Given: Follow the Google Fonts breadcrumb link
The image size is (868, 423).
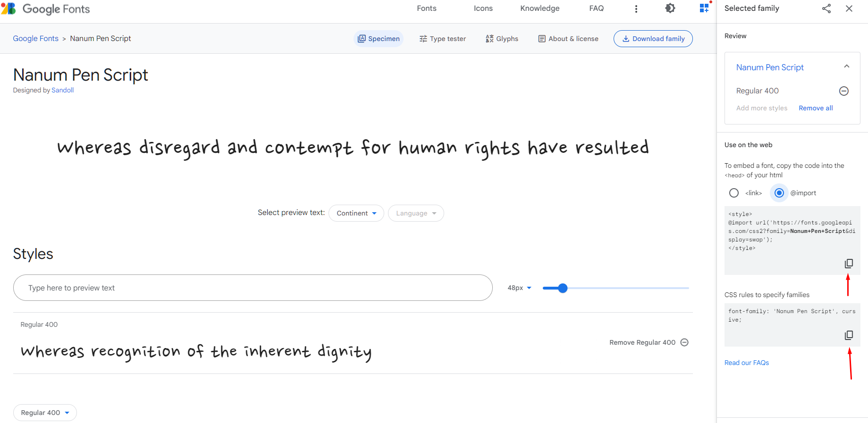Looking at the screenshot, I should pyautogui.click(x=36, y=39).
